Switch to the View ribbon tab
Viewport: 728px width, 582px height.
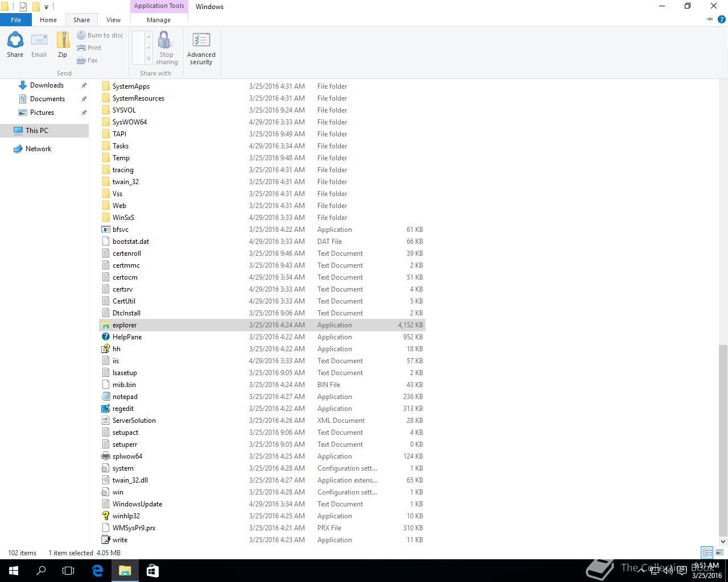click(x=113, y=20)
